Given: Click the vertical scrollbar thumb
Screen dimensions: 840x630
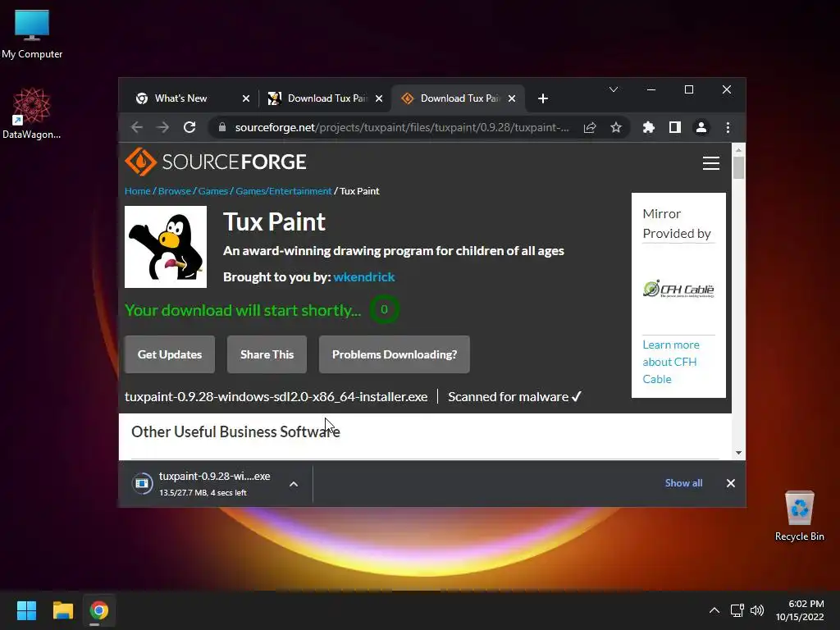Looking at the screenshot, I should (739, 167).
